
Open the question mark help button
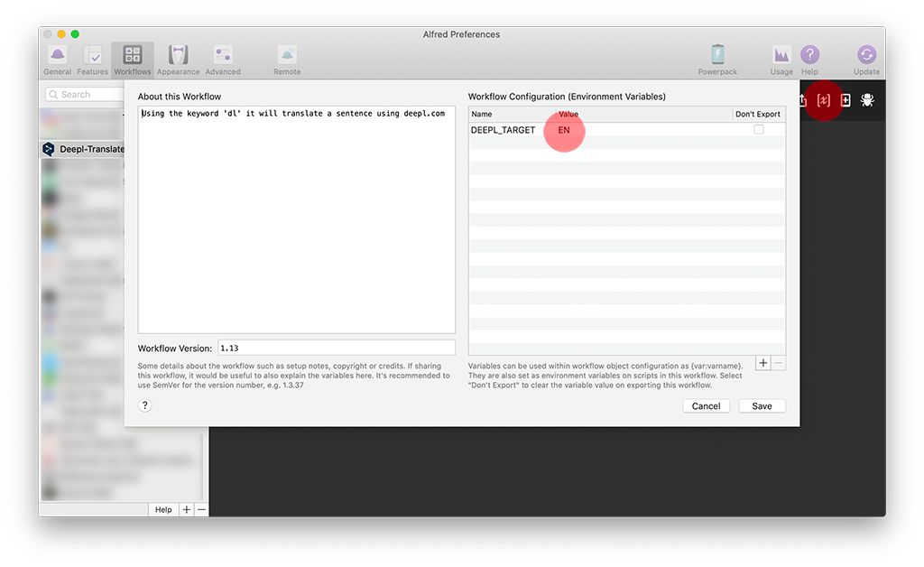point(145,405)
